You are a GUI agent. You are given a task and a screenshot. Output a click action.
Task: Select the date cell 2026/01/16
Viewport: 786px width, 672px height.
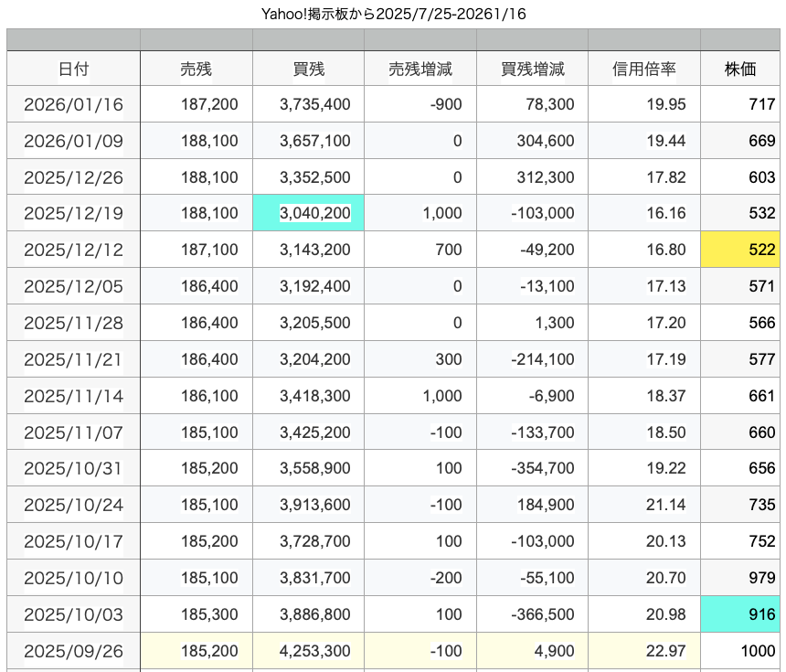coord(73,104)
